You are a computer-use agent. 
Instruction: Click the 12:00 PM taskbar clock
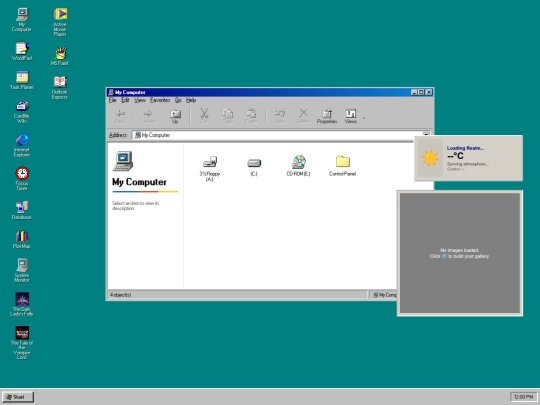(x=523, y=397)
